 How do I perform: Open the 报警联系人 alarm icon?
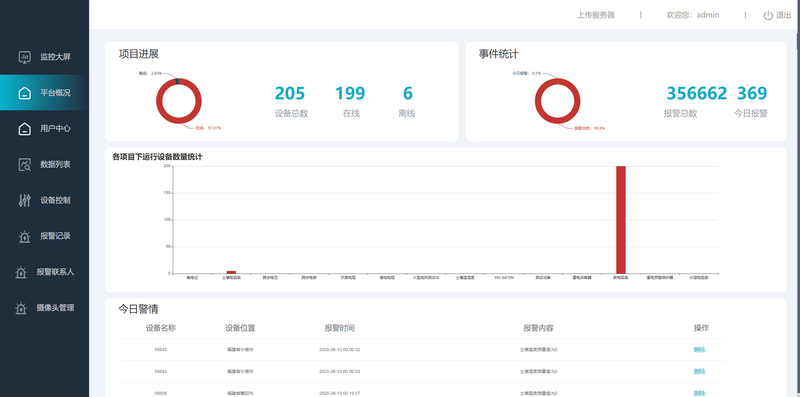20,272
